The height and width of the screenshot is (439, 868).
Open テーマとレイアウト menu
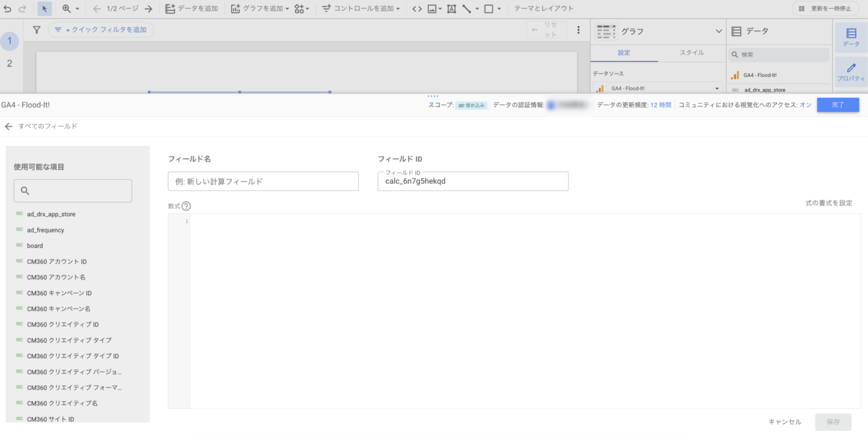544,8
